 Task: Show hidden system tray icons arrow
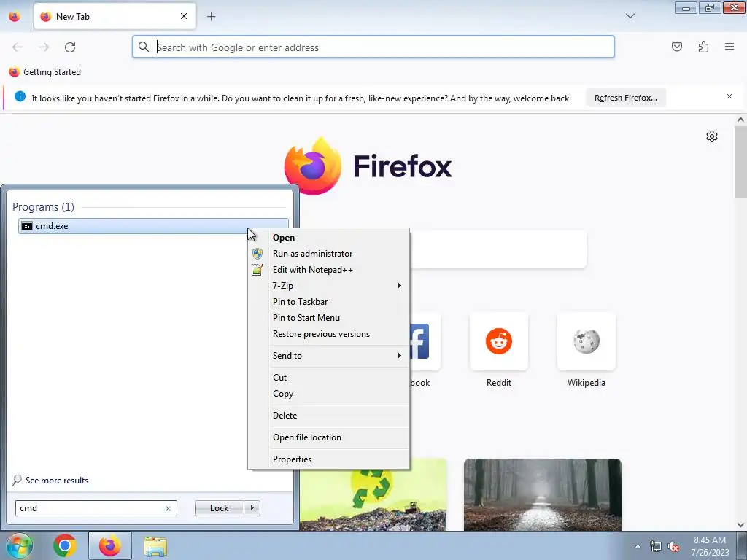[x=638, y=546]
